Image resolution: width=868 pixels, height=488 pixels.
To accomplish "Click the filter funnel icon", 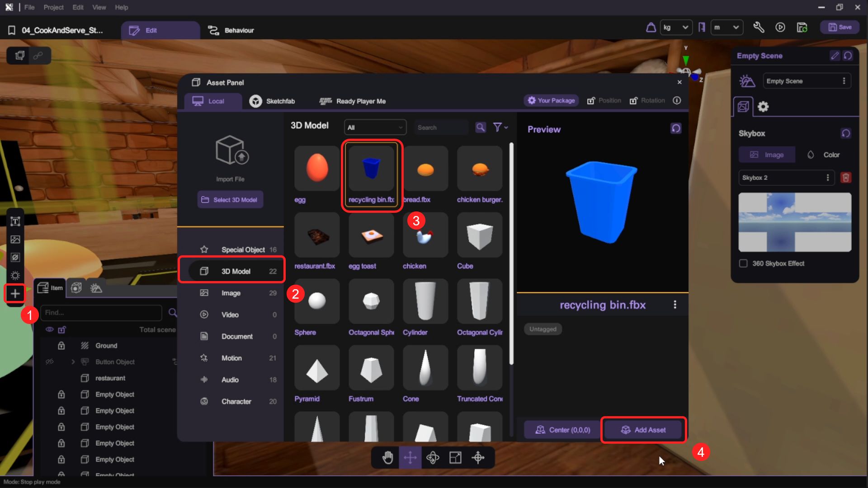I will click(498, 127).
